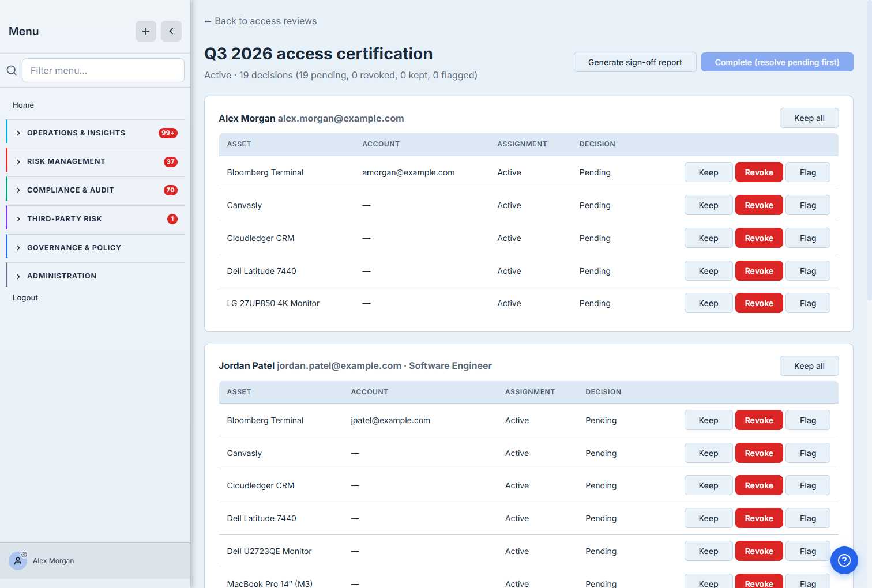The height and width of the screenshot is (588, 872).
Task: Keep Alex Morgan's LG 27UP850 4K Monitor
Action: [x=708, y=303]
